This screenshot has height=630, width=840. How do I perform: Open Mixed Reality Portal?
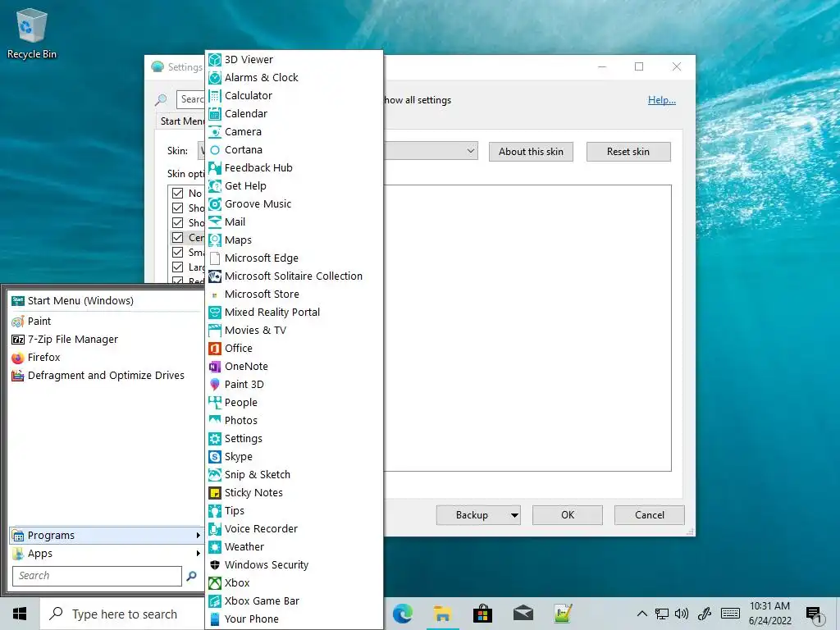point(294,313)
